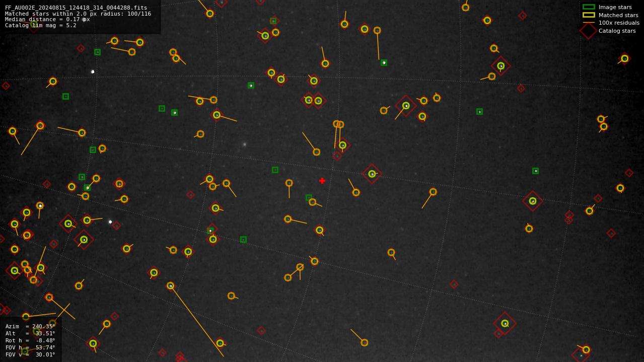Image resolution: width=644 pixels, height=362 pixels.
Task: Click the FOV h = 53.74° readout
Action: [x=30, y=347]
